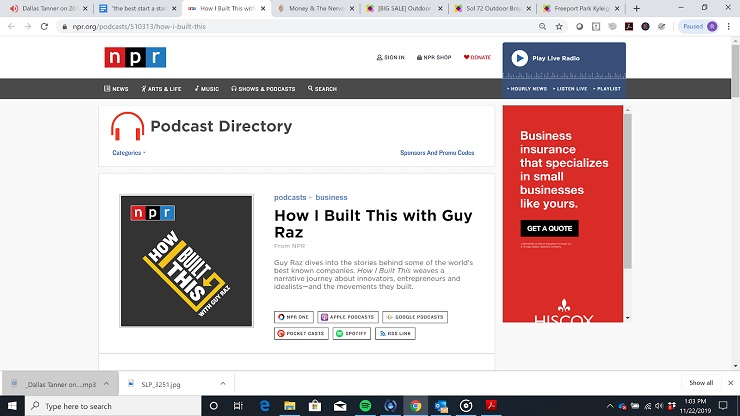The image size is (740, 416).
Task: Follow the podcasts breadcrumb link
Action: pos(290,197)
